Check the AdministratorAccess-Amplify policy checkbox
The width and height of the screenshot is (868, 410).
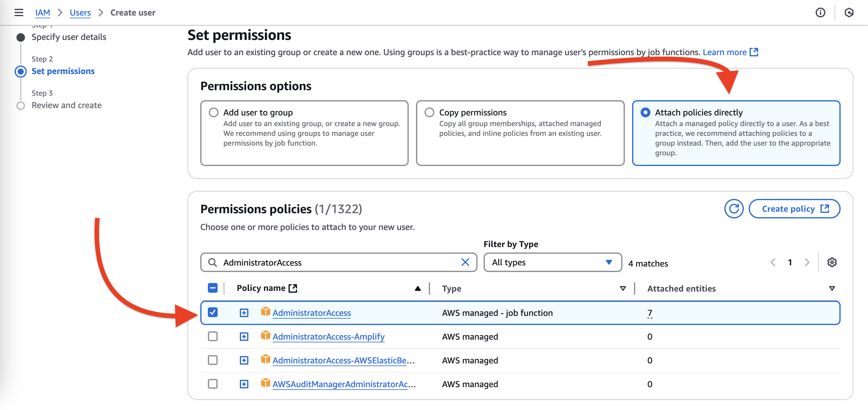coord(213,336)
